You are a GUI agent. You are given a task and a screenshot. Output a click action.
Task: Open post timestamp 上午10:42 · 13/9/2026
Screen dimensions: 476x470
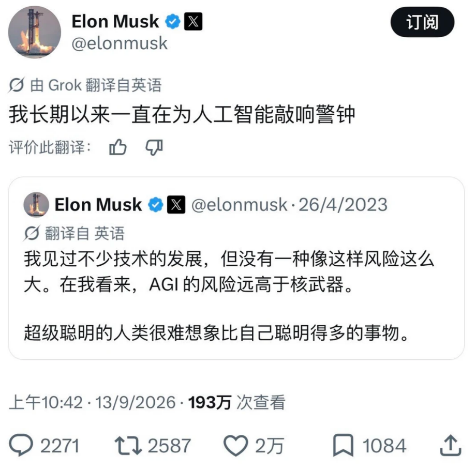[x=92, y=402]
